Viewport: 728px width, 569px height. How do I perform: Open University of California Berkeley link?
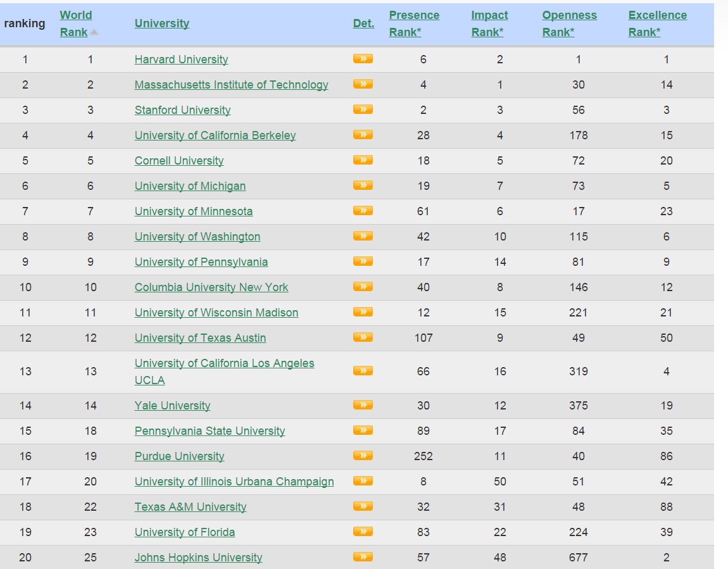tap(215, 135)
